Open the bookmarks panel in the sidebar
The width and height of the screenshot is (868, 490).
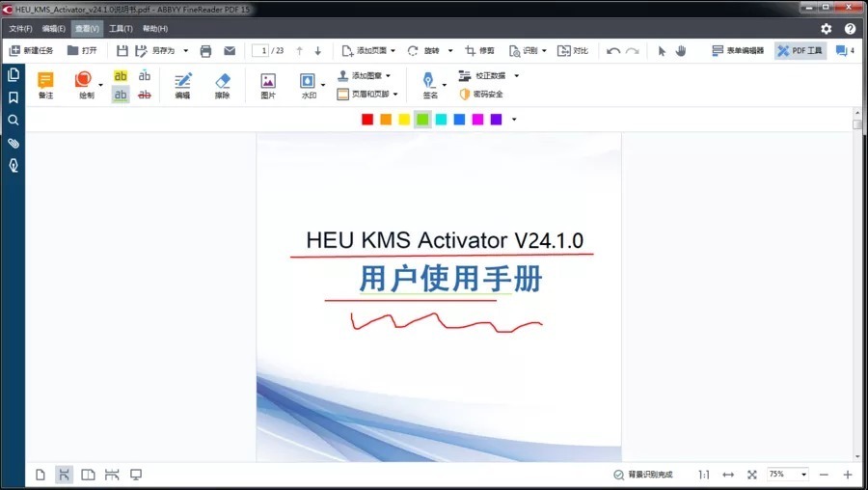point(14,97)
